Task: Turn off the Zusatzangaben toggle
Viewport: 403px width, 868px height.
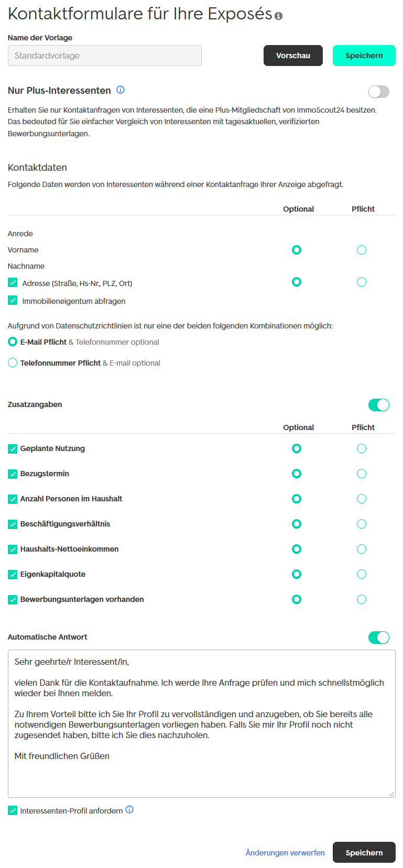Action: (x=378, y=405)
